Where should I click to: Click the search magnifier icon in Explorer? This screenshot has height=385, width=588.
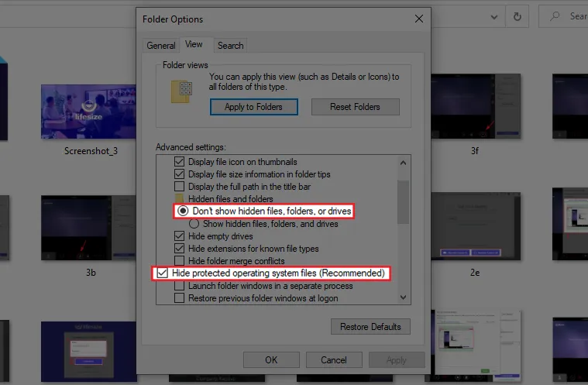pyautogui.click(x=555, y=16)
